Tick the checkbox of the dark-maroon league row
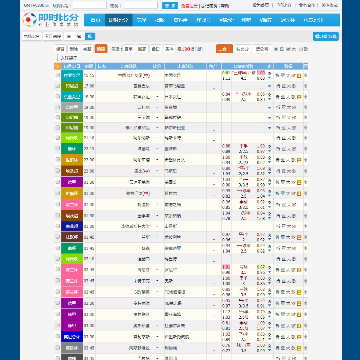The width and height of the screenshot is (360, 360). click(x=57, y=237)
